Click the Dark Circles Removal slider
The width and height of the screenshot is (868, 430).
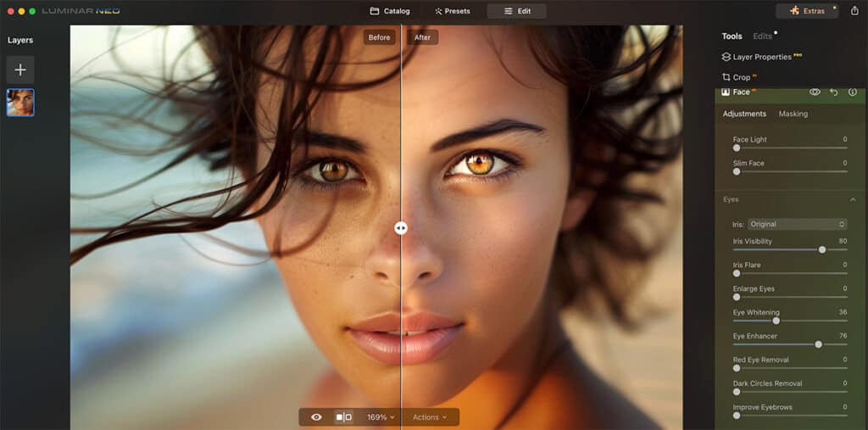(x=790, y=392)
